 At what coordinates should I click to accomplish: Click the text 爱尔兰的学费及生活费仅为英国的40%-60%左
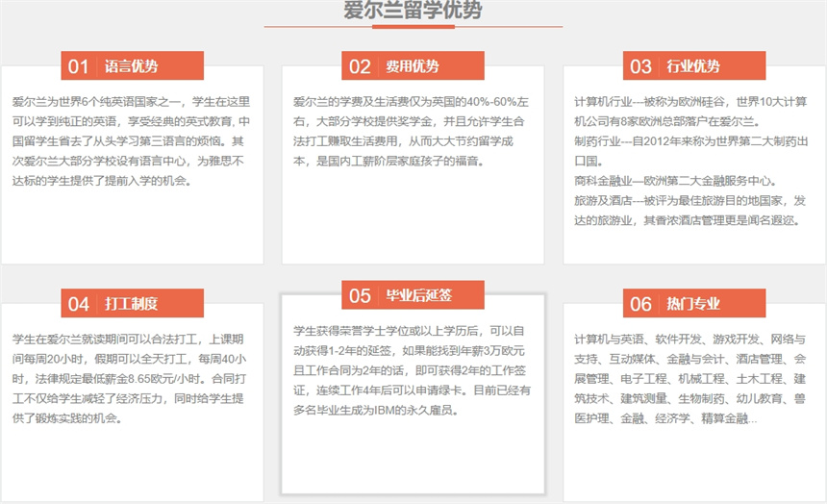[x=411, y=101]
